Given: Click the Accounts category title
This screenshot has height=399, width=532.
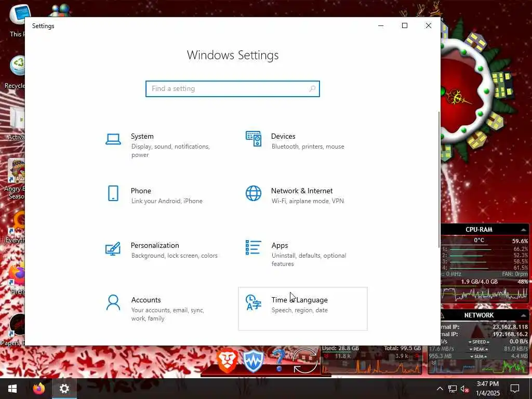Looking at the screenshot, I should coord(146,300).
